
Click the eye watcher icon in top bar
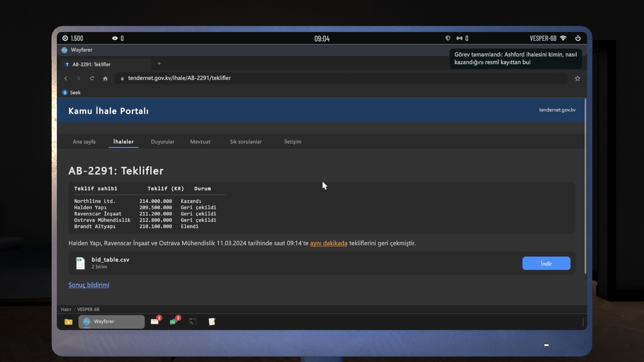tap(115, 38)
